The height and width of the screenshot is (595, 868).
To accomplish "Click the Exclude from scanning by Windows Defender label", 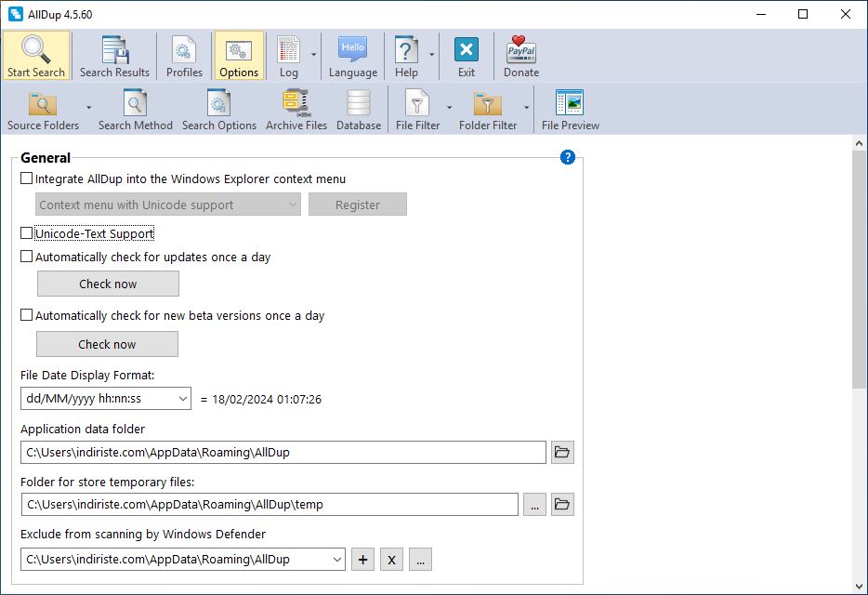I will coord(143,534).
